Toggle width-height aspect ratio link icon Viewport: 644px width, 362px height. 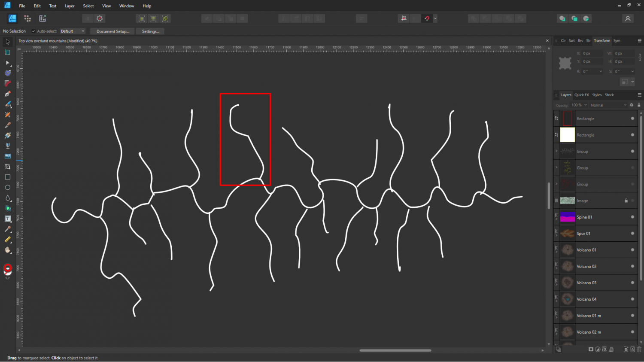coord(640,58)
